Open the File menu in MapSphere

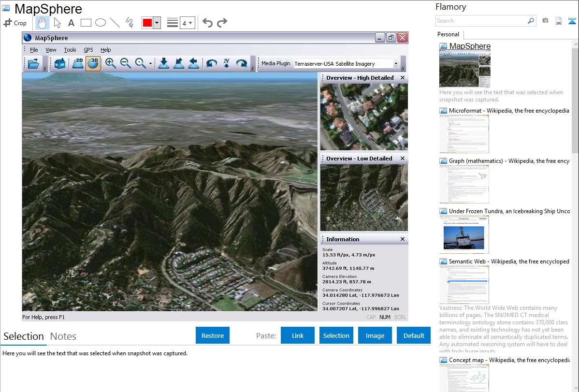click(x=34, y=50)
